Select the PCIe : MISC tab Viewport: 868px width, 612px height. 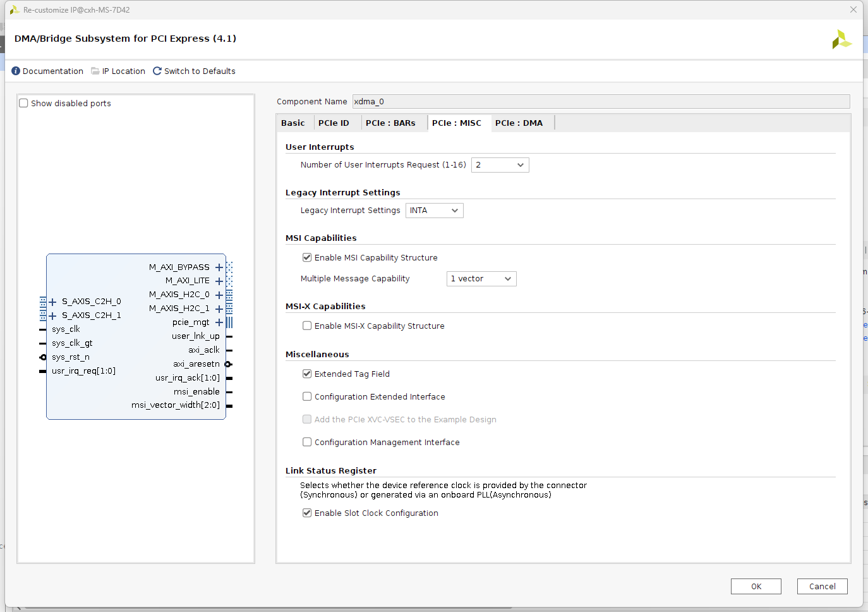tap(457, 123)
